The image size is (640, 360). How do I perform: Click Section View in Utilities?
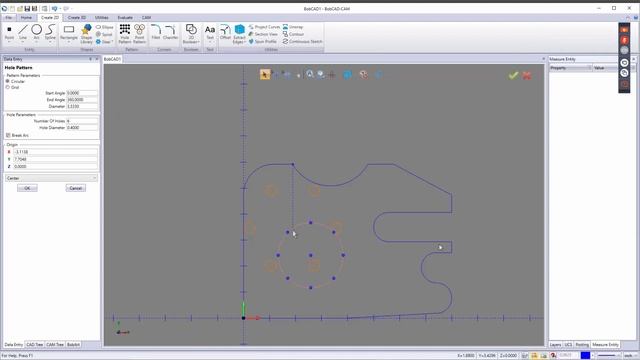[263, 34]
